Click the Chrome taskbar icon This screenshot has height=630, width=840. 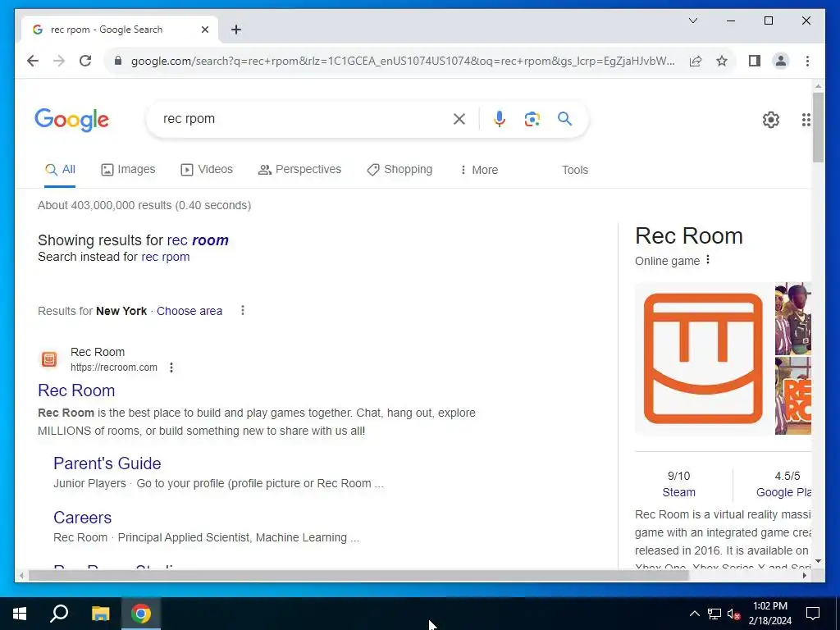[141, 614]
